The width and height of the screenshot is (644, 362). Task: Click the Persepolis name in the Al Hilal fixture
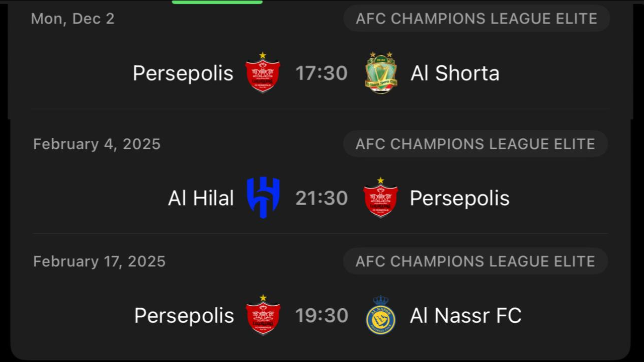pyautogui.click(x=459, y=198)
